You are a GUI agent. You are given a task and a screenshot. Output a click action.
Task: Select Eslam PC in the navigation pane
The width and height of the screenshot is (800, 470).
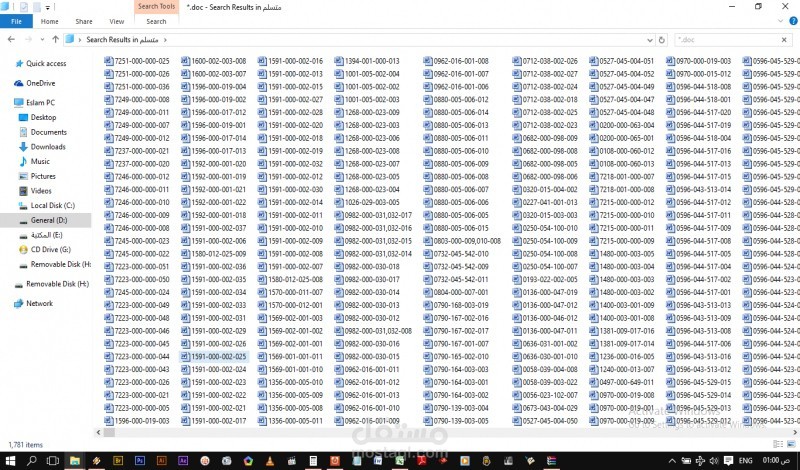(40, 102)
